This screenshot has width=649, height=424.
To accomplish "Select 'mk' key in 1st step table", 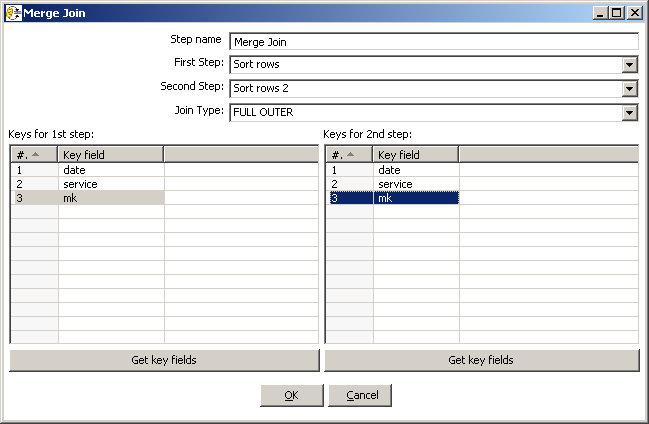I will pyautogui.click(x=111, y=198).
